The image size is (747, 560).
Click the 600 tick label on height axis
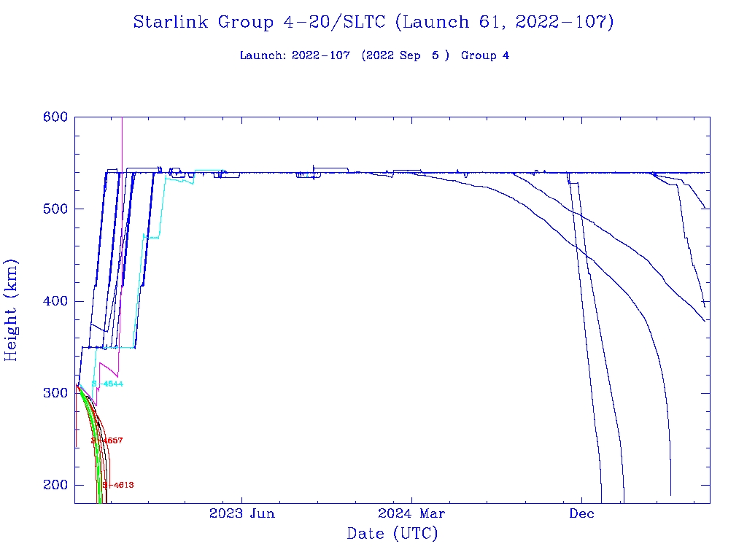[x=55, y=117]
